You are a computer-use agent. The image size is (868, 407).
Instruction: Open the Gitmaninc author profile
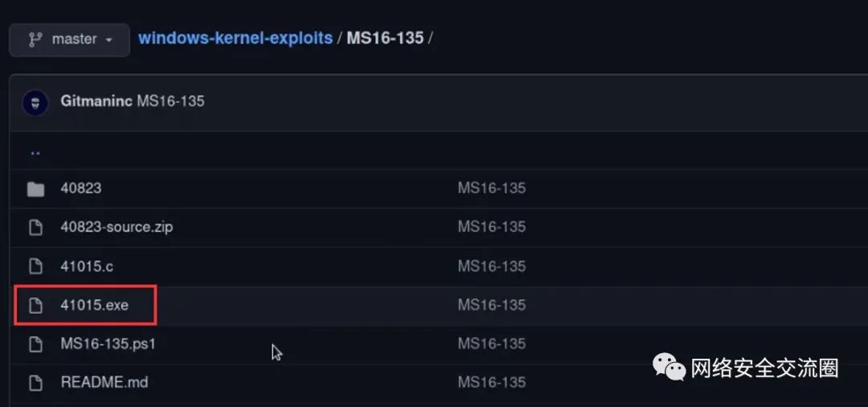tap(96, 101)
